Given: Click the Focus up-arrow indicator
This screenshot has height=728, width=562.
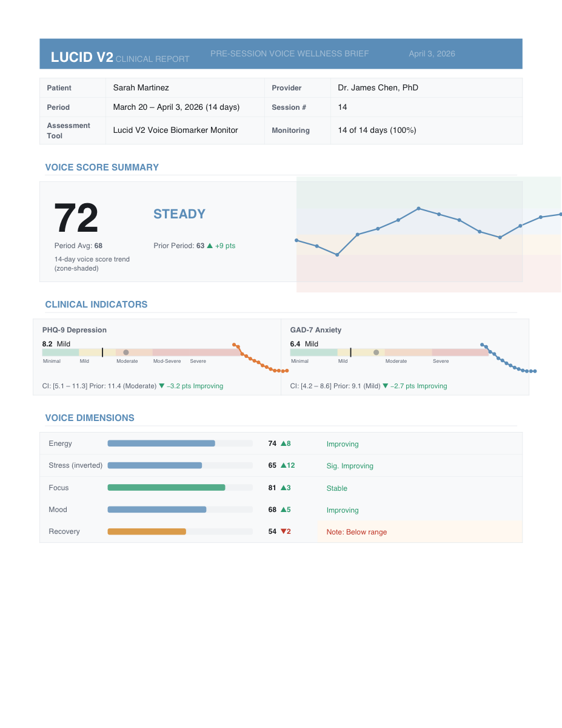Looking at the screenshot, I should (x=284, y=488).
